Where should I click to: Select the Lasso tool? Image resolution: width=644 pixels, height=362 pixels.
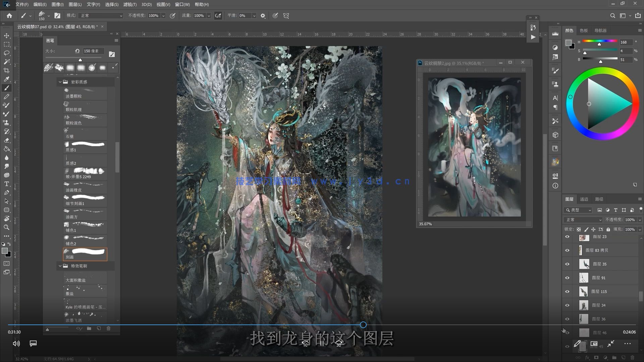click(6, 53)
